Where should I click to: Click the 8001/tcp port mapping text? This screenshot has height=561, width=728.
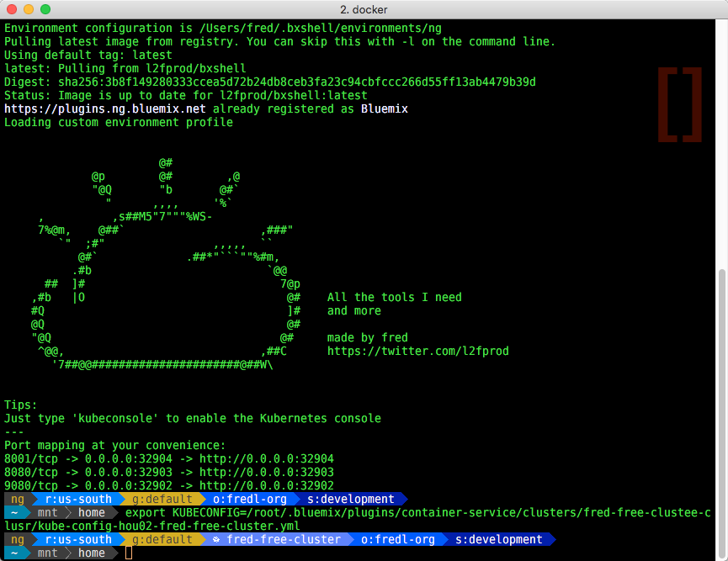31,459
